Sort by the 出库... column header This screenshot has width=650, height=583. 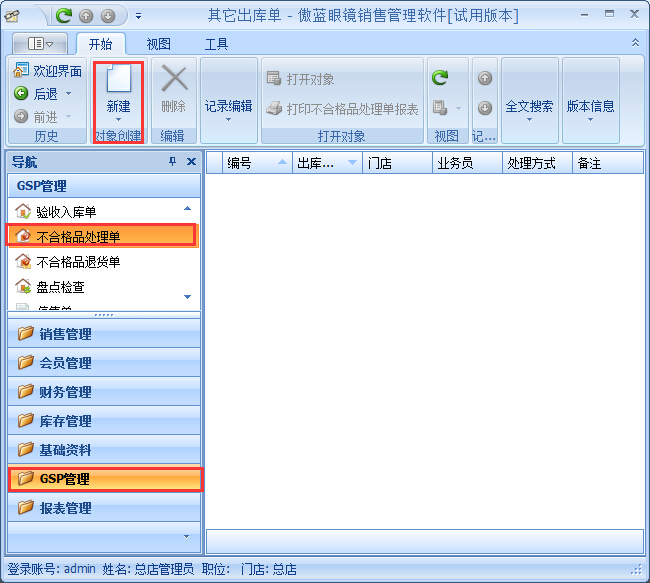(327, 163)
